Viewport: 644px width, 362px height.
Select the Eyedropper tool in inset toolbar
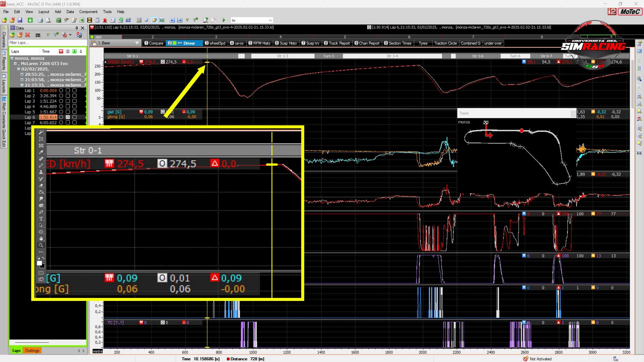(41, 152)
